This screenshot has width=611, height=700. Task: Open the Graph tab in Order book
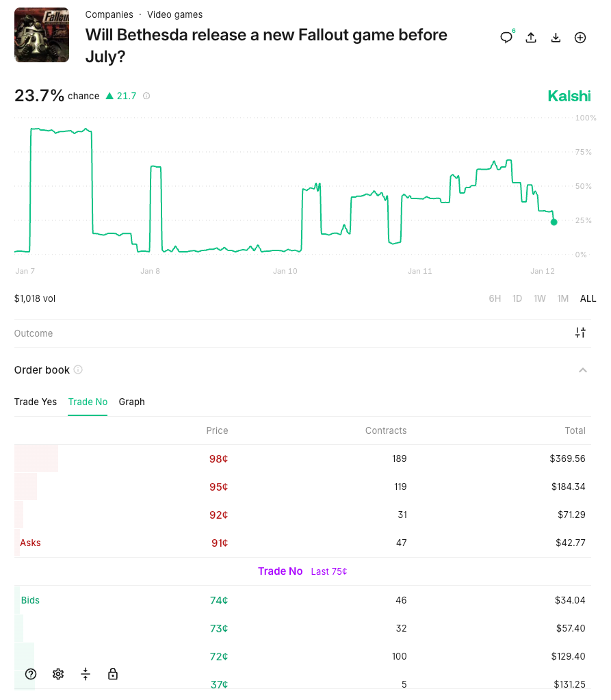click(x=131, y=402)
